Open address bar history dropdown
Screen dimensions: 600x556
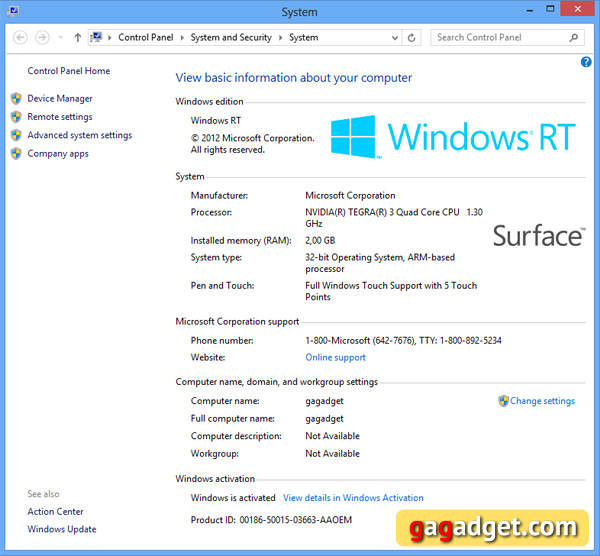(x=395, y=38)
